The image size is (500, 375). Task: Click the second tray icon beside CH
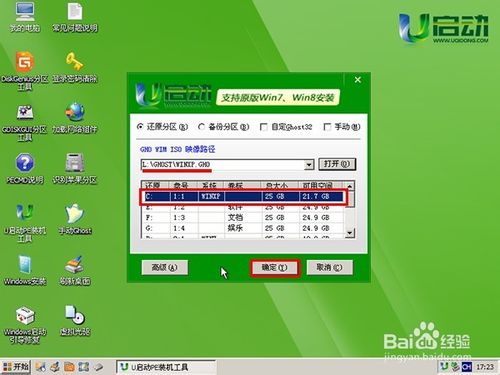click(x=455, y=367)
